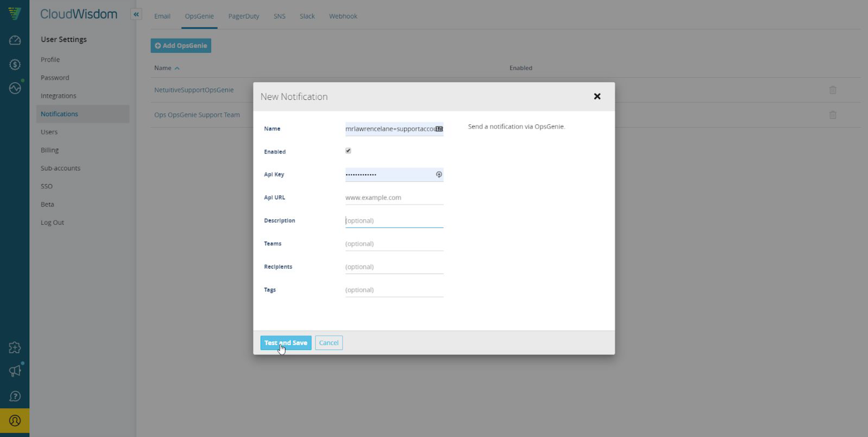The height and width of the screenshot is (437, 868).
Task: Open the dashboard gauge icon in sidebar
Action: (x=15, y=40)
